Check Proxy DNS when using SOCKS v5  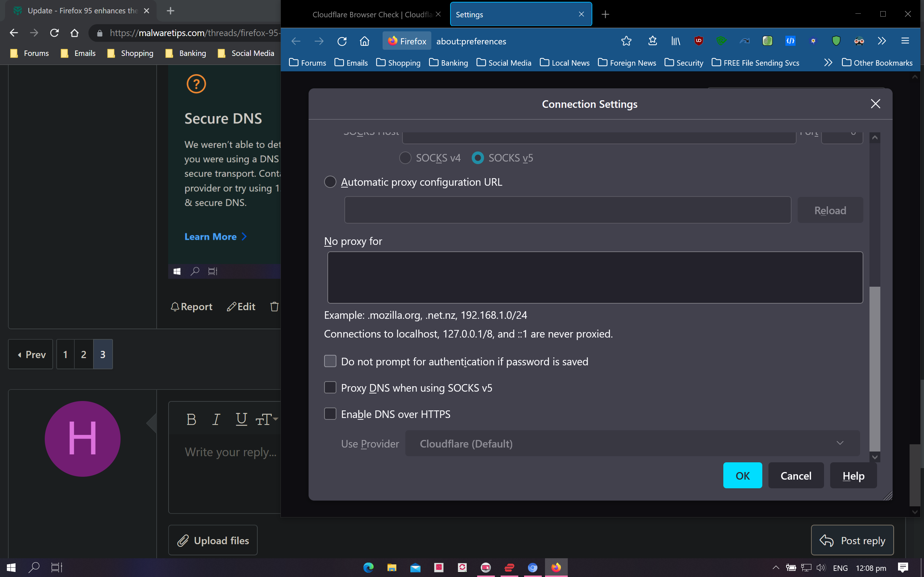click(330, 387)
